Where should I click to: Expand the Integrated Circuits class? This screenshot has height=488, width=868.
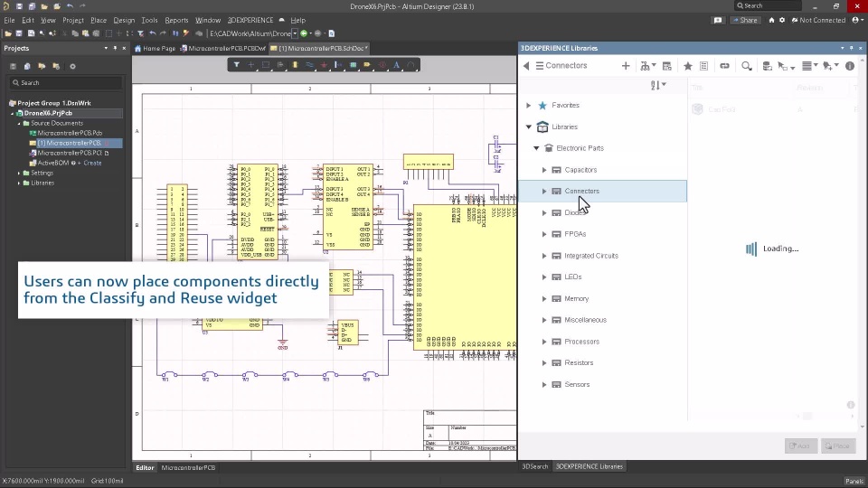point(544,256)
